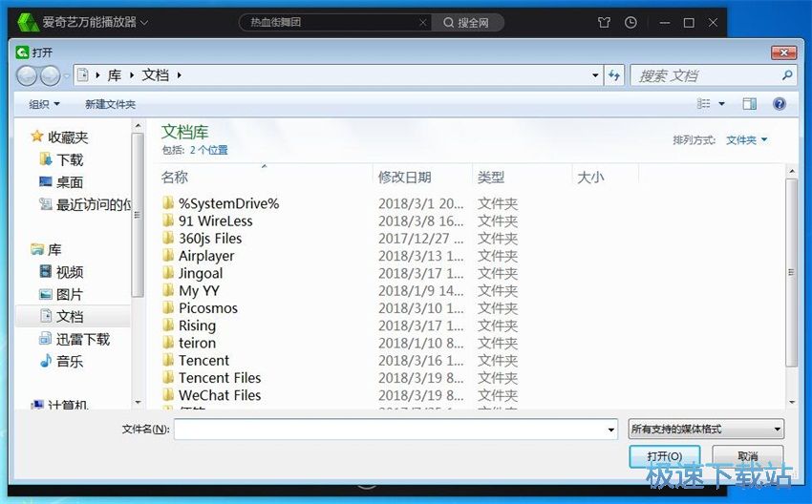Click the magnifier icon in the search box
The image size is (812, 504).
[x=787, y=75]
